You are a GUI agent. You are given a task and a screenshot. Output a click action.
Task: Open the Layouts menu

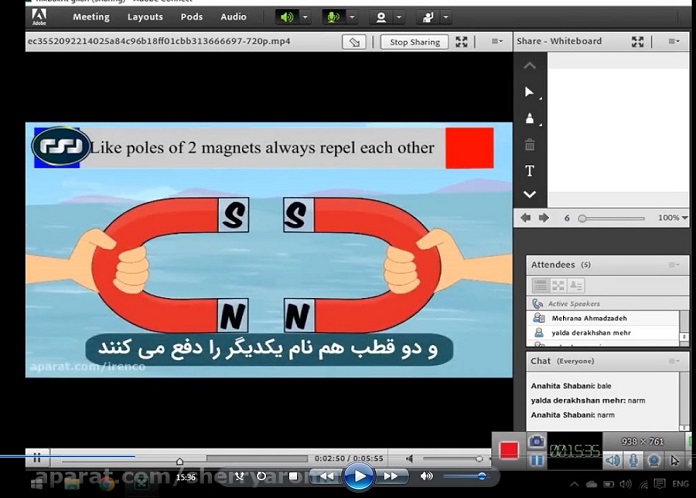click(x=145, y=17)
